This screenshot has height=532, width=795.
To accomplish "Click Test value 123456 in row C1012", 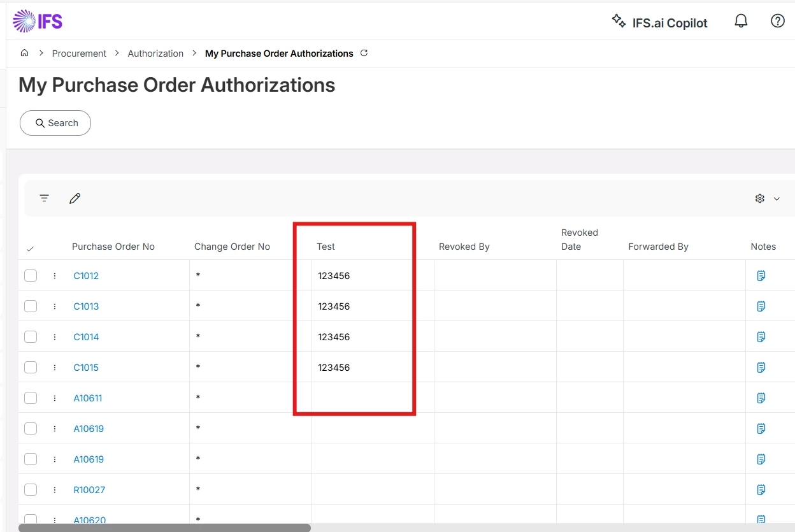I will pos(334,276).
